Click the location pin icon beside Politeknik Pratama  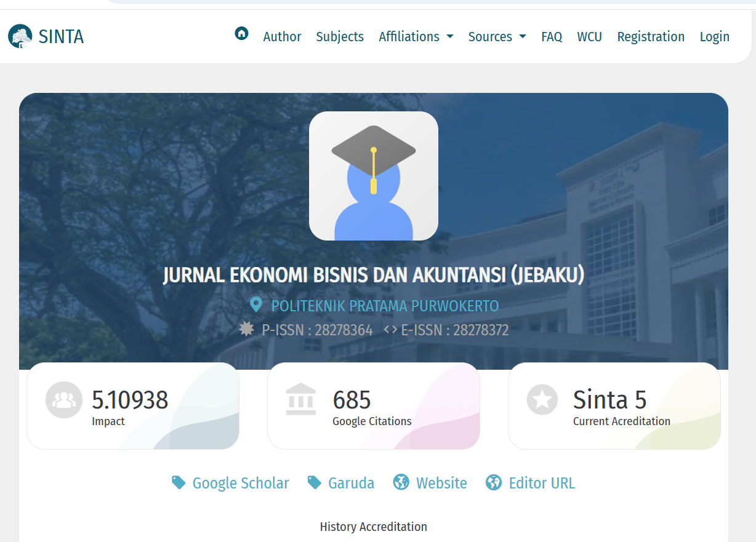256,305
